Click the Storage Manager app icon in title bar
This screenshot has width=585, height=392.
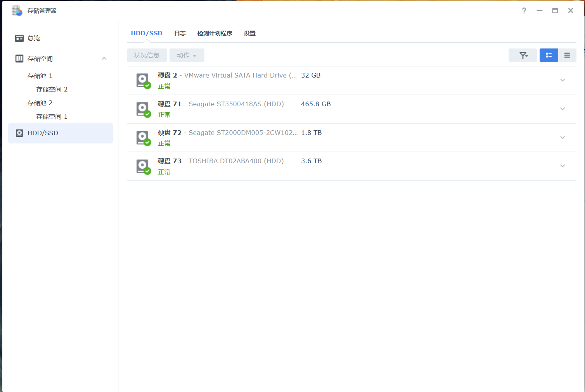pyautogui.click(x=17, y=10)
